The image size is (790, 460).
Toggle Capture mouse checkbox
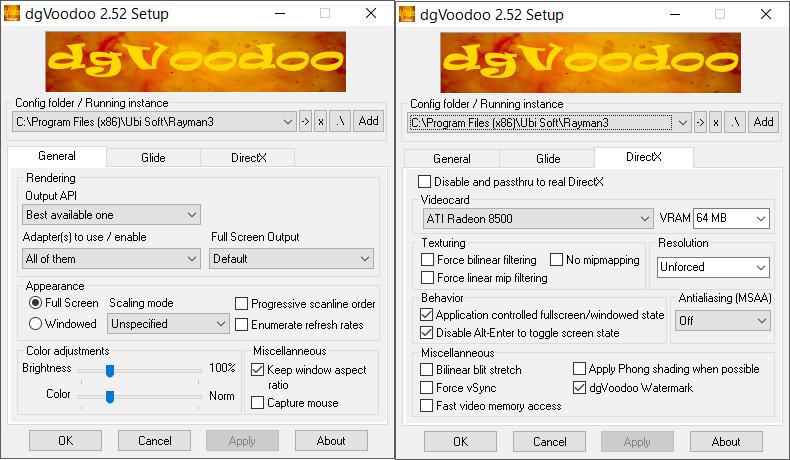coord(257,403)
